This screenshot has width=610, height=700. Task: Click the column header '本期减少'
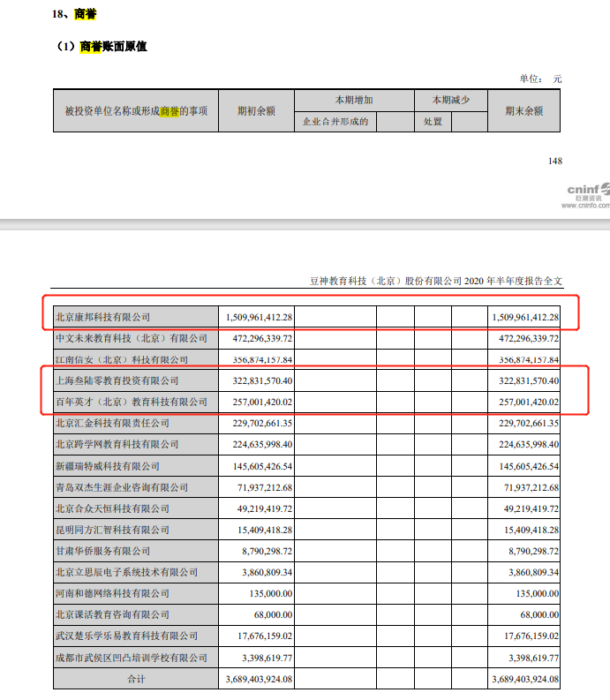[x=451, y=100]
